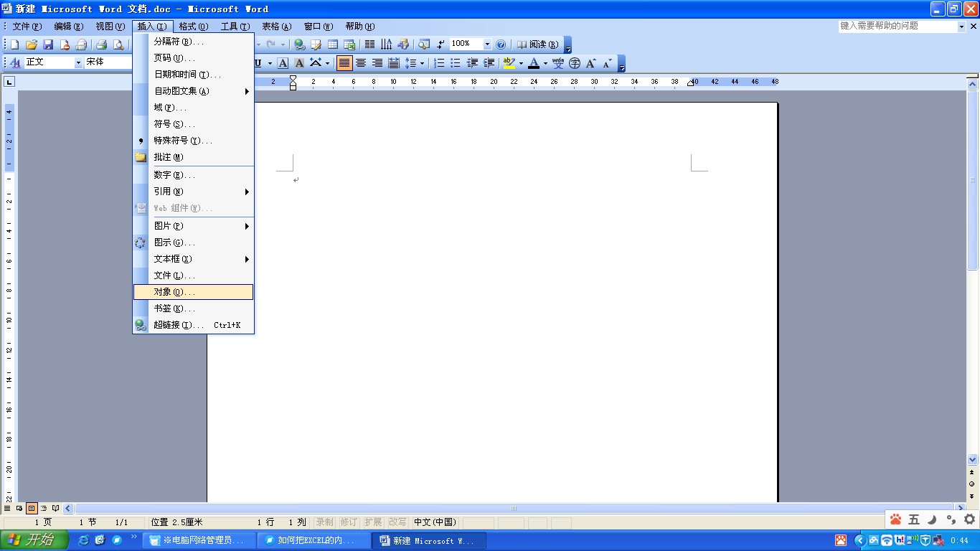
Task: Expand the 引用 submenu
Action: [193, 192]
